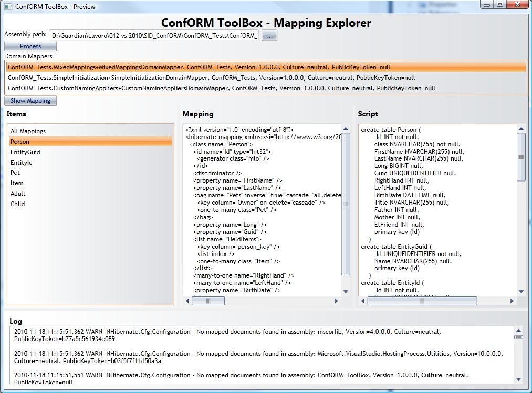The image size is (532, 393).
Task: Select the CustomNamingAppliers domain mapper row
Action: pos(221,88)
